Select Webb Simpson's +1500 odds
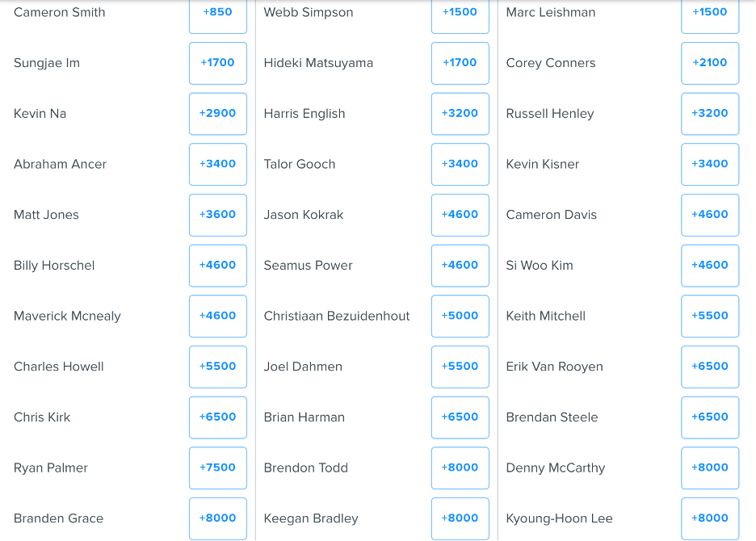 tap(460, 14)
